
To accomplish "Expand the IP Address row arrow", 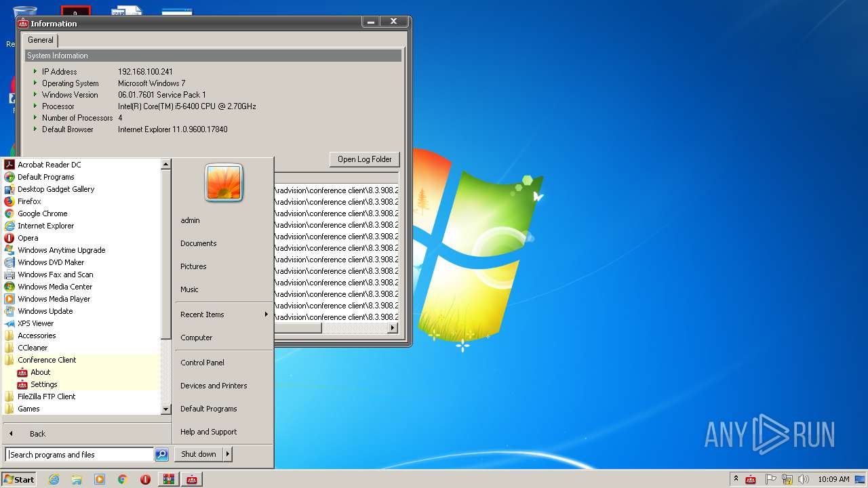I will pyautogui.click(x=35, y=71).
